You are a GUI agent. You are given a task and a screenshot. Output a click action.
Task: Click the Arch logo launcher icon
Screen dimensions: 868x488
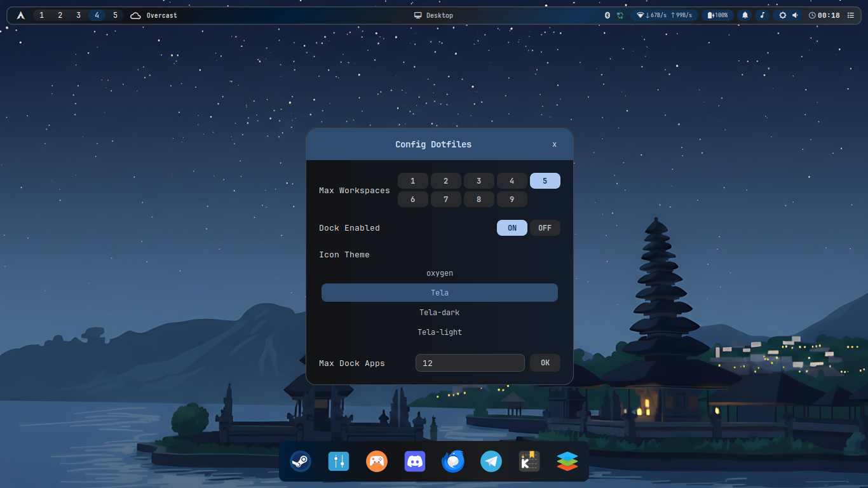[21, 15]
